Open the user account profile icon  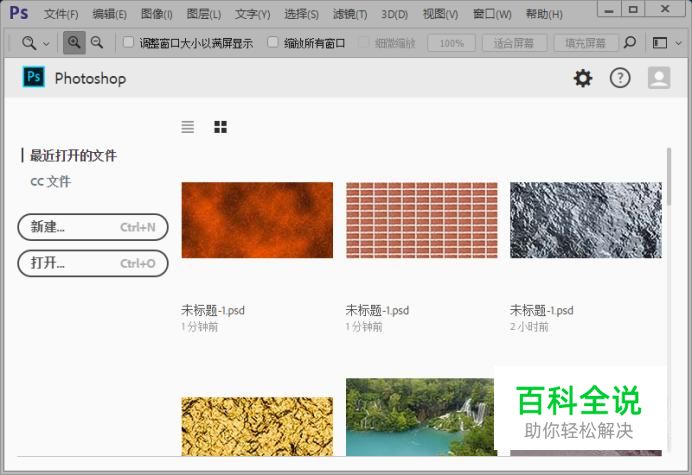pyautogui.click(x=658, y=78)
